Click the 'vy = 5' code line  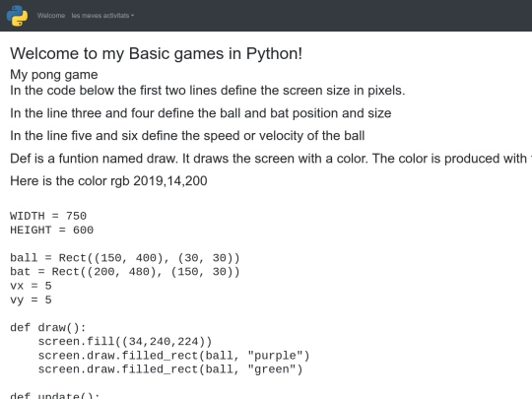pos(31,299)
